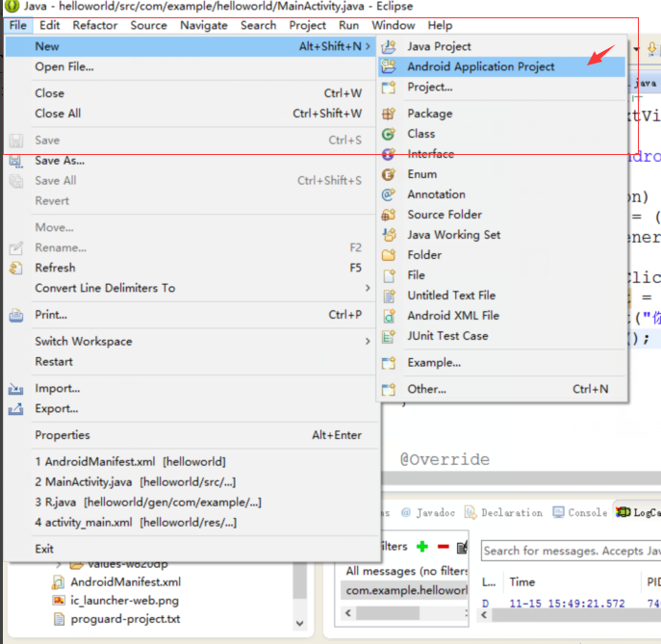661x644 pixels.
Task: Open the Project menu
Action: 308,26
